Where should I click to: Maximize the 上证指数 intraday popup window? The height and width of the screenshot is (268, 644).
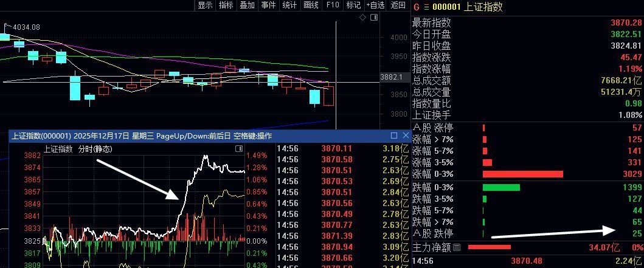pos(393,136)
